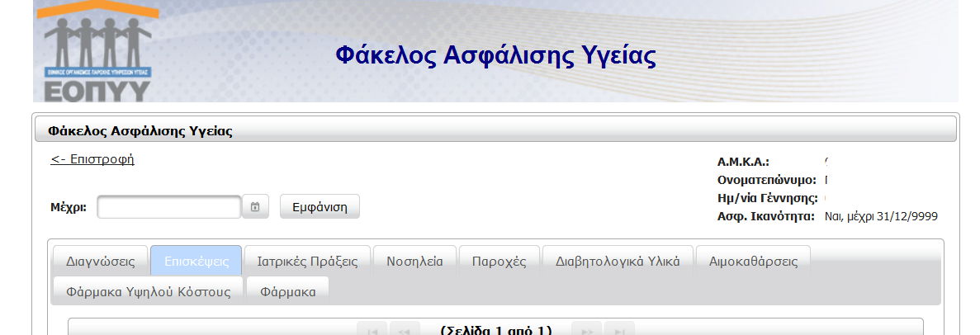Open the Διαβητολογικά Υλικά tab
The image size is (980, 335).
[618, 261]
